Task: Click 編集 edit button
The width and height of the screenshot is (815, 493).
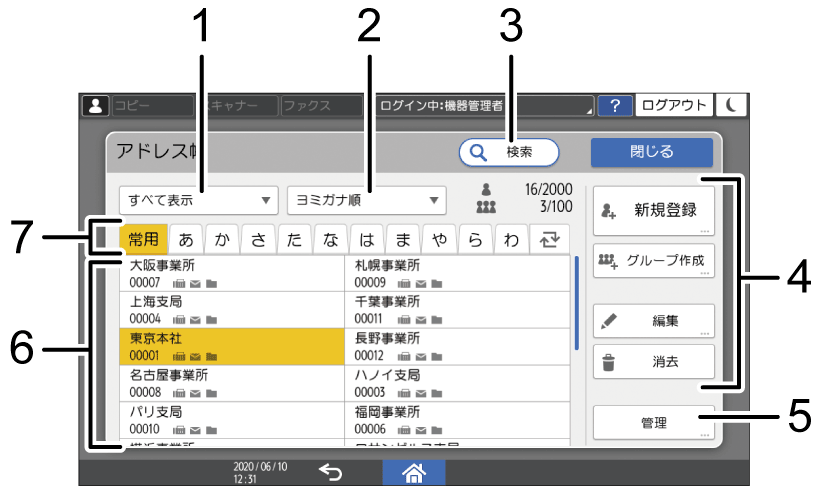Action: tap(654, 321)
